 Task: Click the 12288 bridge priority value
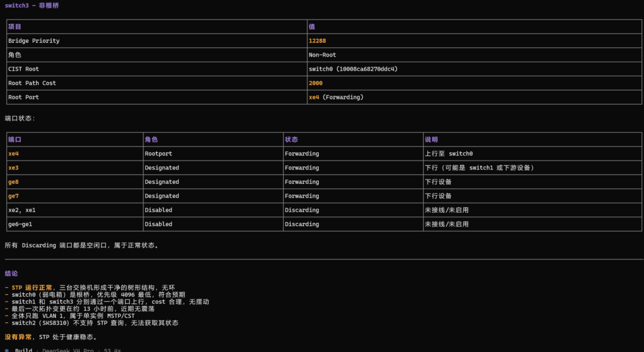pyautogui.click(x=317, y=41)
